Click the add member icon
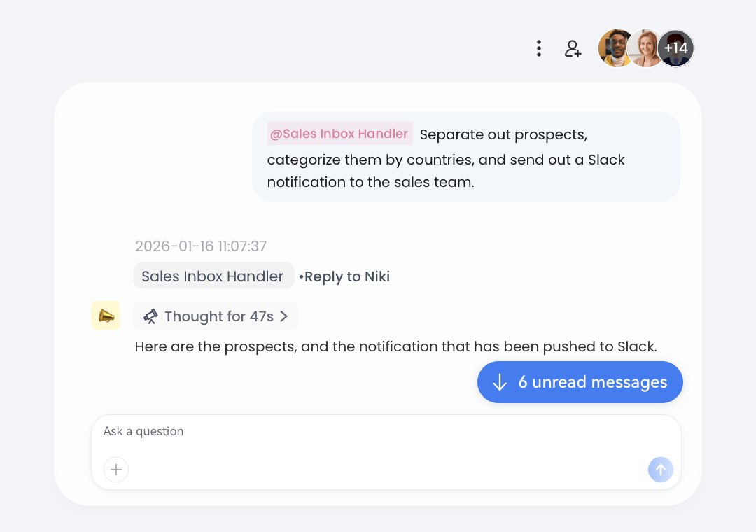The image size is (756, 532). pos(573,48)
